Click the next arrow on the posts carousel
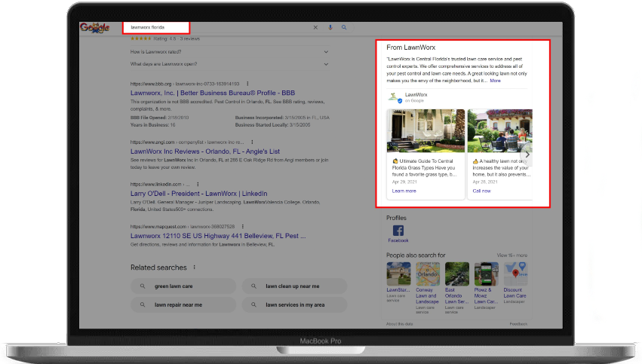The width and height of the screenshot is (642, 364). (527, 154)
